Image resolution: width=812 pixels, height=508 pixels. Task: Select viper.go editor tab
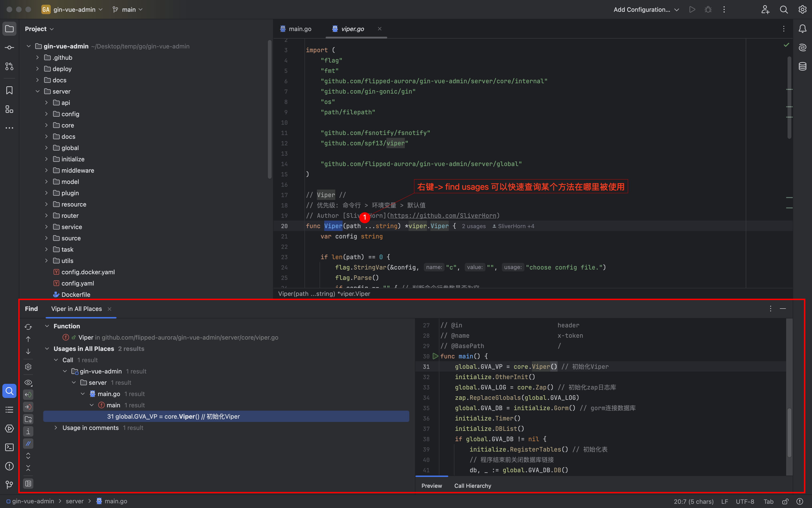[x=352, y=29]
